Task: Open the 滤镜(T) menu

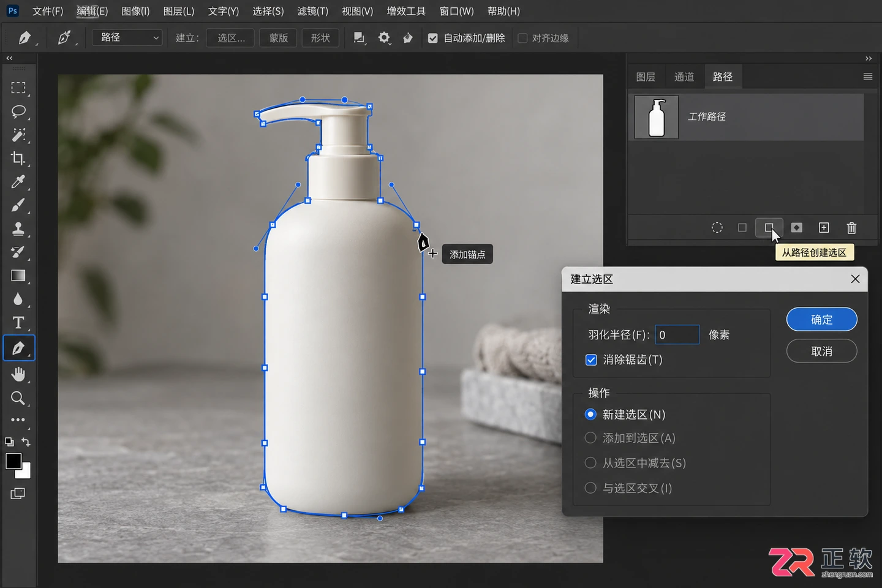Action: coord(313,11)
